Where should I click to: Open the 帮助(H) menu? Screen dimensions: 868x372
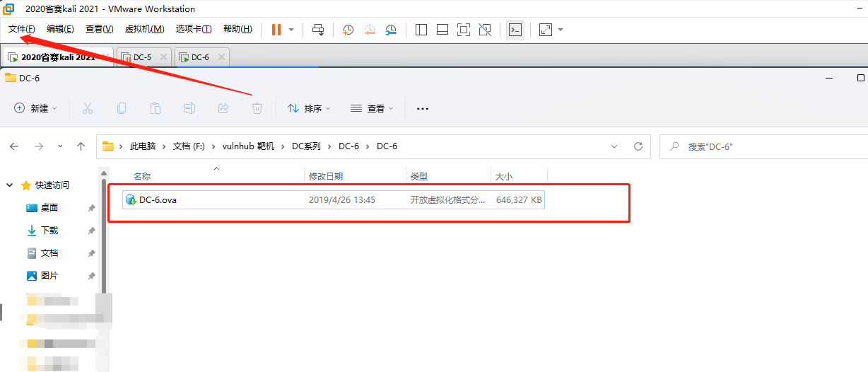coord(237,29)
